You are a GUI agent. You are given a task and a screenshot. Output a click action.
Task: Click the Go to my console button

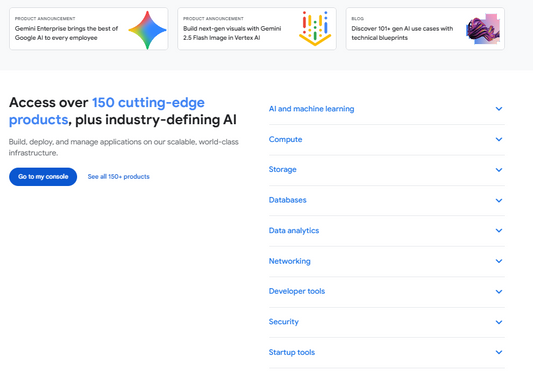(x=43, y=177)
